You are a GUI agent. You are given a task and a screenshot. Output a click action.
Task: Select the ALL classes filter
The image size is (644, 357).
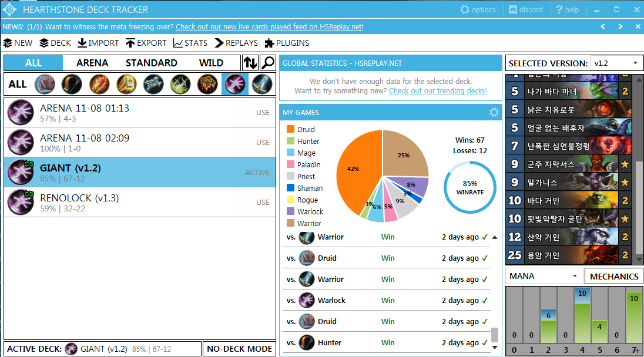point(17,84)
